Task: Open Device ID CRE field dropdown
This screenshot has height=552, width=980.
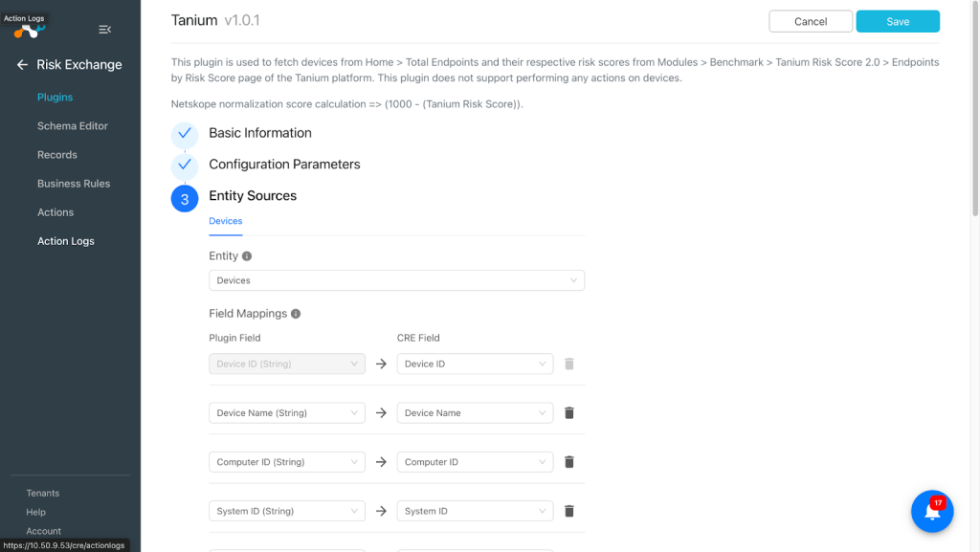Action: [475, 364]
